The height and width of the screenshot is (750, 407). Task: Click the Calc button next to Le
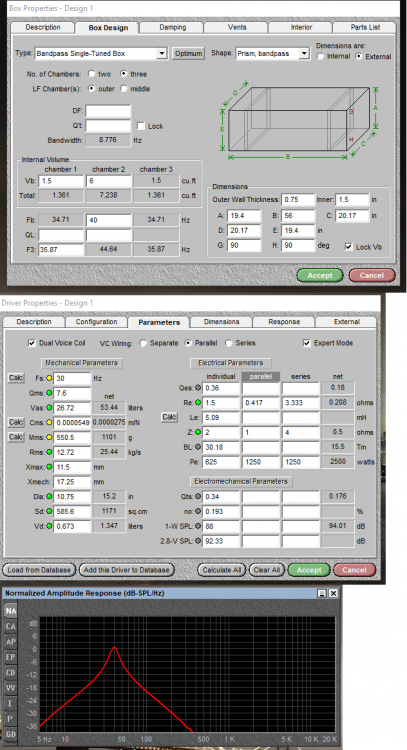point(169,417)
